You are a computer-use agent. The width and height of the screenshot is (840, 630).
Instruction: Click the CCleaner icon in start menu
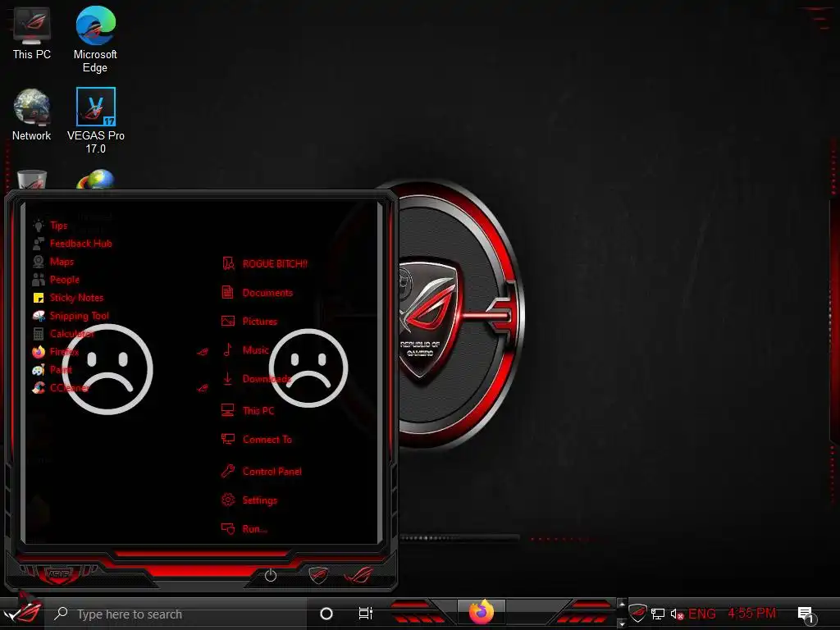(x=39, y=388)
